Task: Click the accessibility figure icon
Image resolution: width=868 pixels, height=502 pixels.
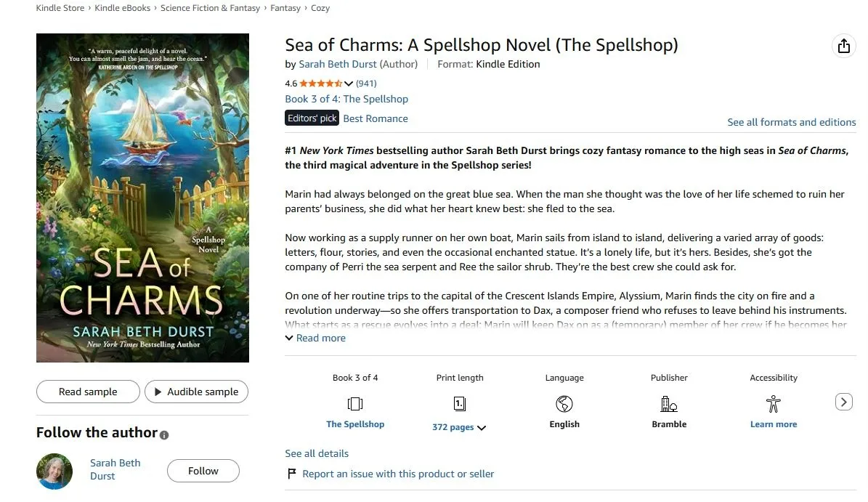Action: click(x=774, y=404)
